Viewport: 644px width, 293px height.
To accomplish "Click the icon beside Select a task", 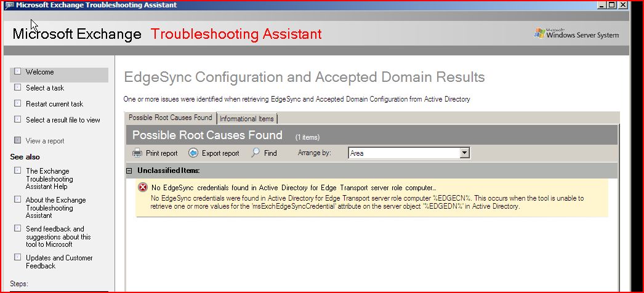I will pyautogui.click(x=17, y=88).
